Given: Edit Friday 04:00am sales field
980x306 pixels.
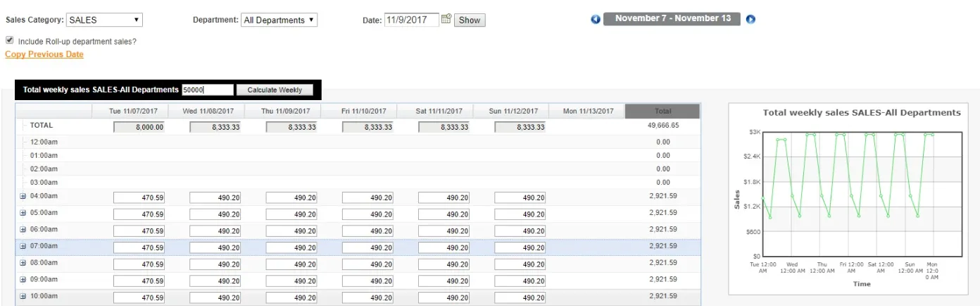Looking at the screenshot, I should 367,197.
